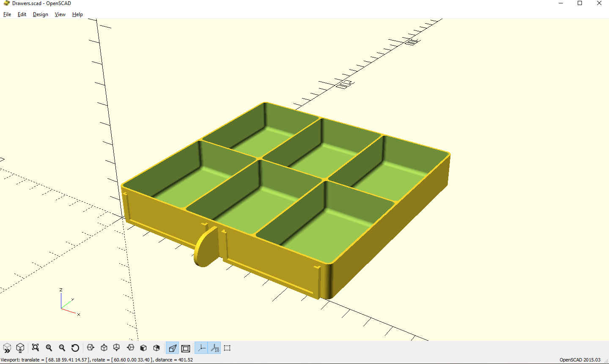Image resolution: width=609 pixels, height=364 pixels.
Task: Switch to the Bottom view cube icon
Action: pyautogui.click(x=117, y=348)
